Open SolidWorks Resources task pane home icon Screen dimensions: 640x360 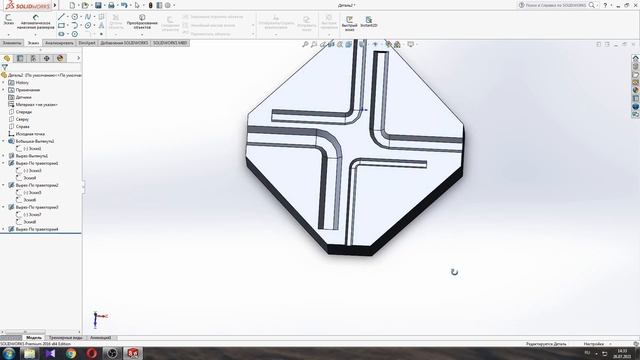(635, 58)
